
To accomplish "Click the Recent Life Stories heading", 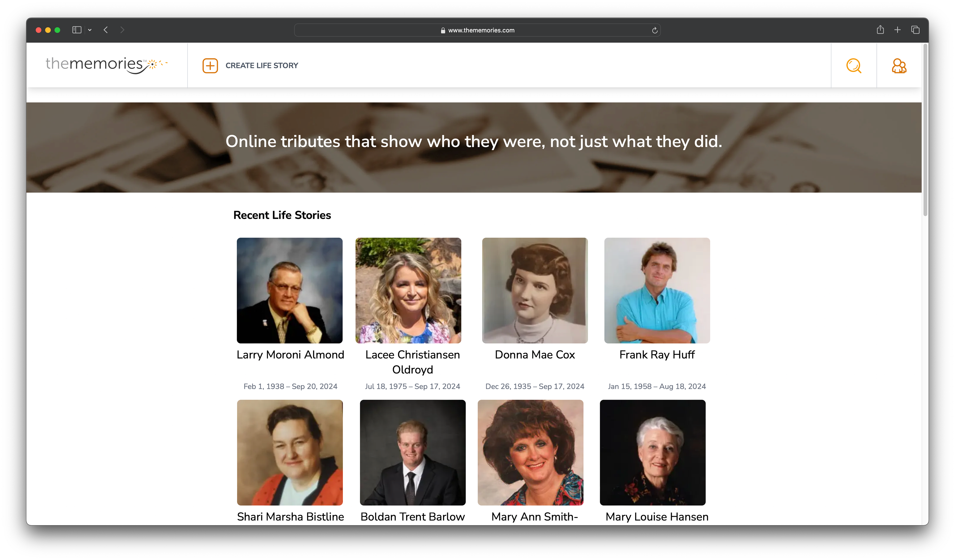I will click(282, 215).
